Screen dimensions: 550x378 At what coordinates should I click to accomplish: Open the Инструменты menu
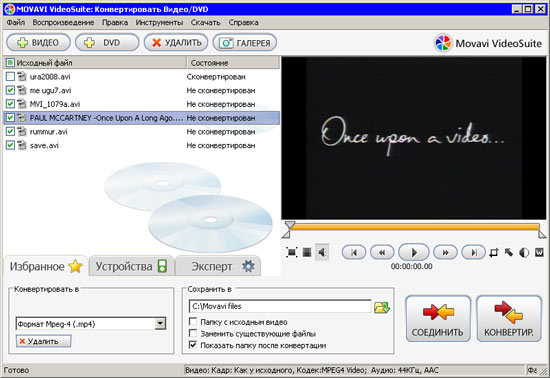click(x=159, y=22)
